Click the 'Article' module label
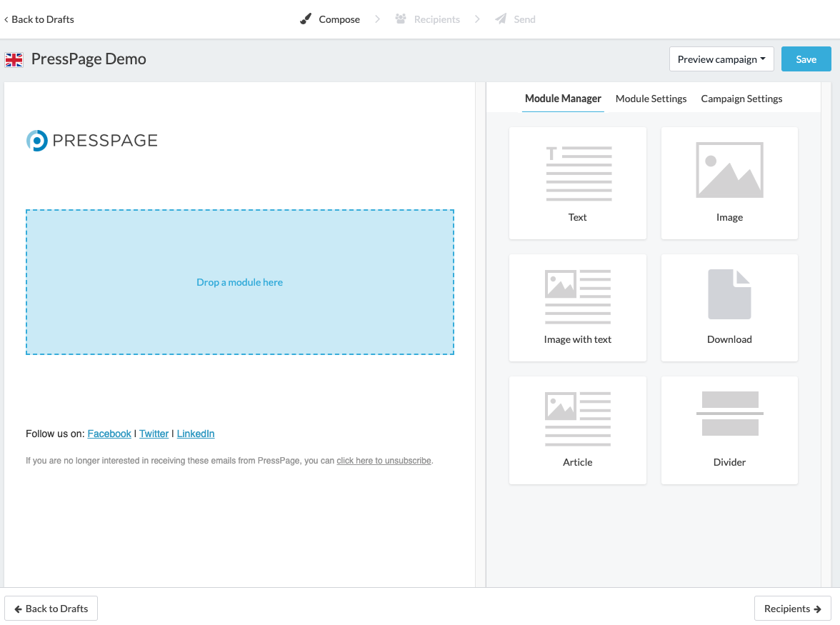 pos(577,462)
